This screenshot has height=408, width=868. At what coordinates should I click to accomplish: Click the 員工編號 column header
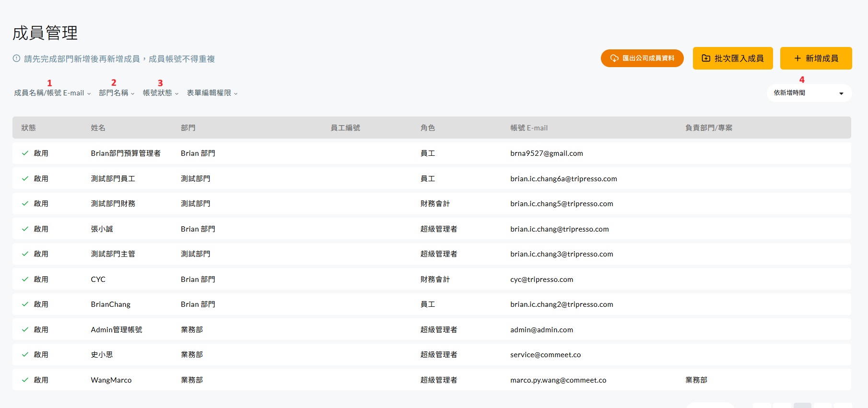tap(345, 128)
